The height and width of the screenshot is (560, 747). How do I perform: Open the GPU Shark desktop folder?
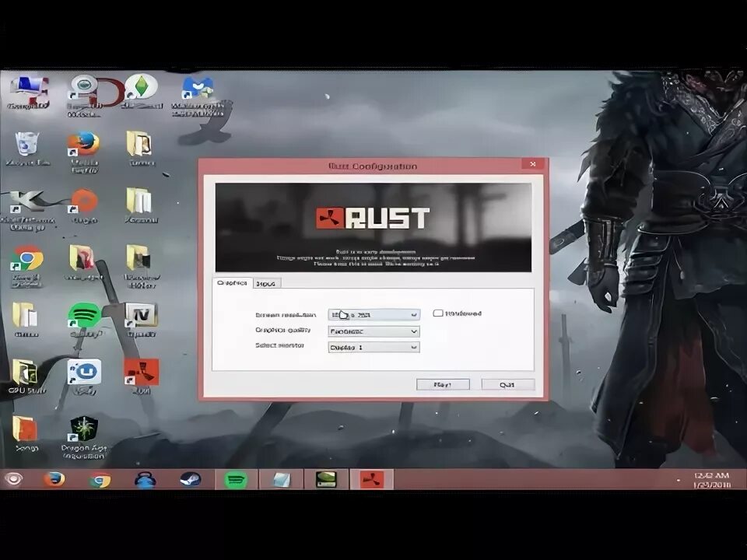tap(26, 376)
